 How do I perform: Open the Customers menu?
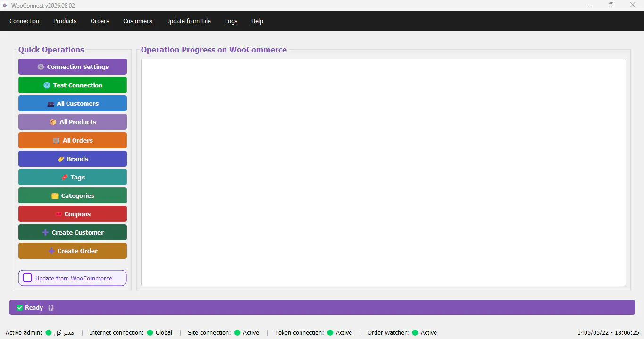click(138, 21)
